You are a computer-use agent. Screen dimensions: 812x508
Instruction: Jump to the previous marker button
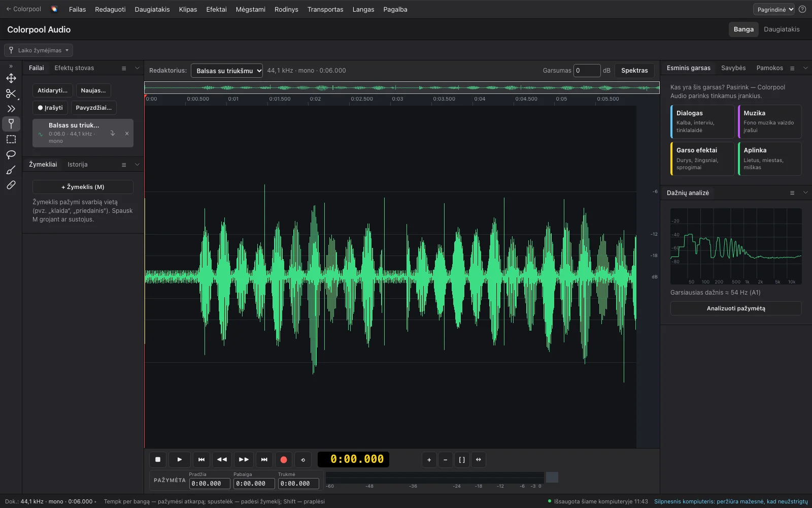[x=201, y=460]
